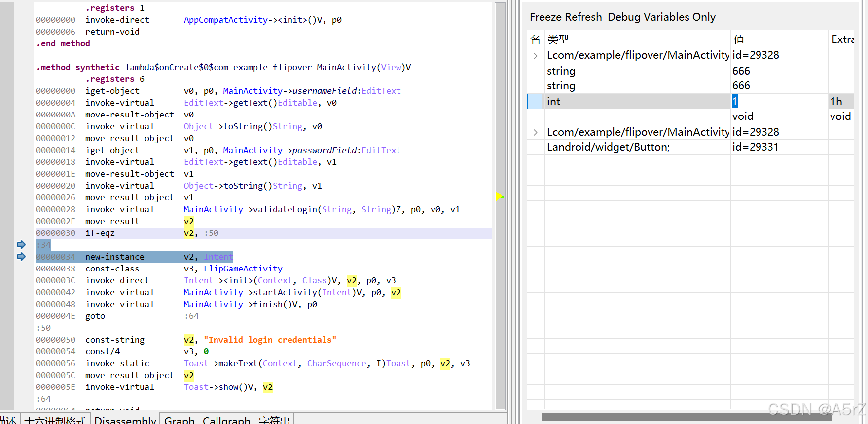The width and height of the screenshot is (868, 424).
Task: Click Refresh in the variables panel
Action: [x=583, y=17]
